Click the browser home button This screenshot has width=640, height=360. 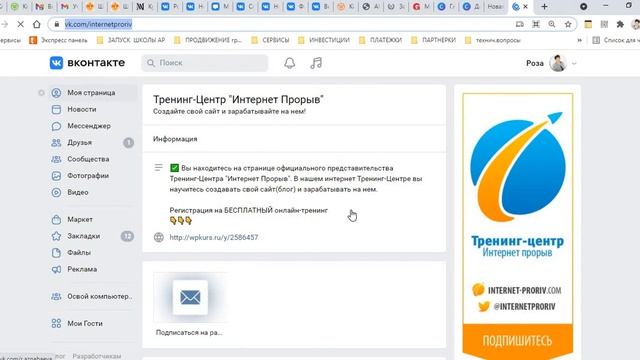point(37,24)
